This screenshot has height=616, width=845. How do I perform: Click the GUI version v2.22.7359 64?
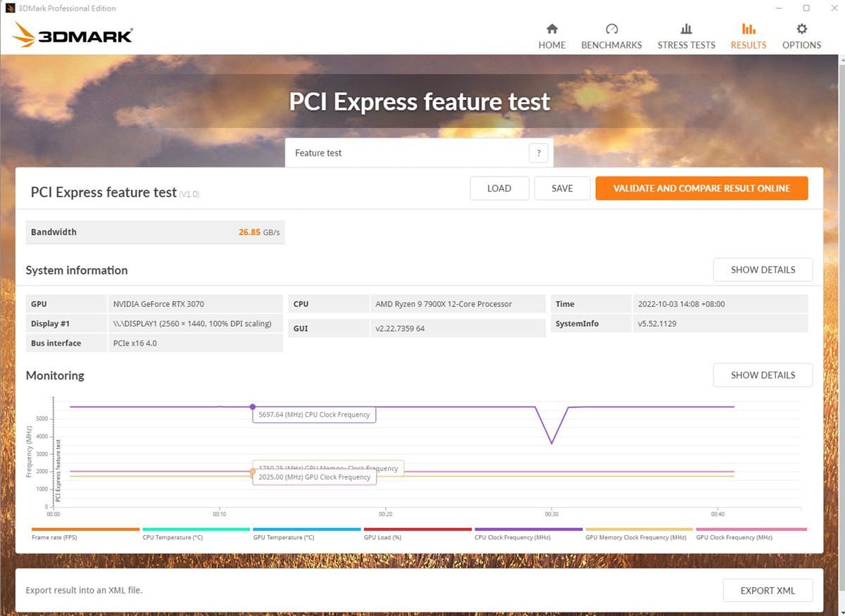pyautogui.click(x=400, y=329)
